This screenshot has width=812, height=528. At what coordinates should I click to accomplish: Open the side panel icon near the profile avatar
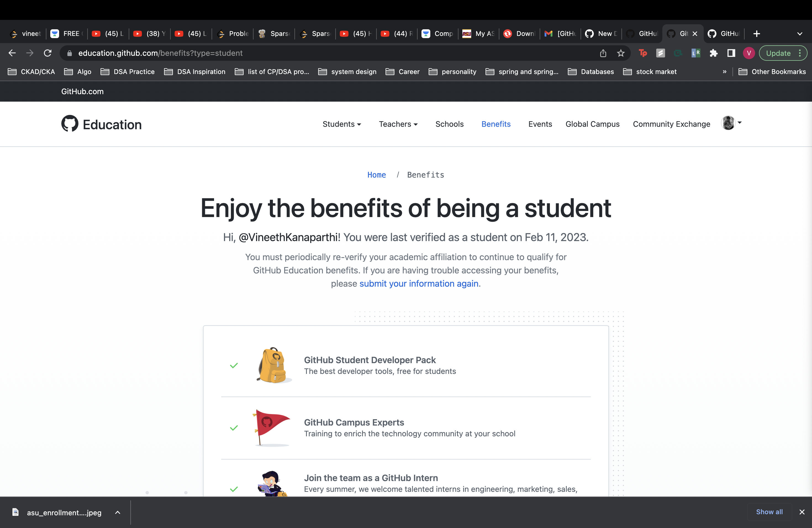[x=731, y=53]
